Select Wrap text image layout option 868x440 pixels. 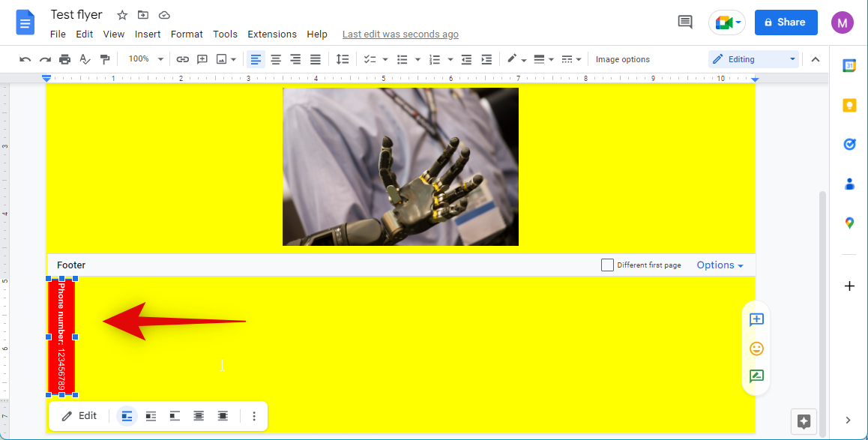(x=151, y=416)
